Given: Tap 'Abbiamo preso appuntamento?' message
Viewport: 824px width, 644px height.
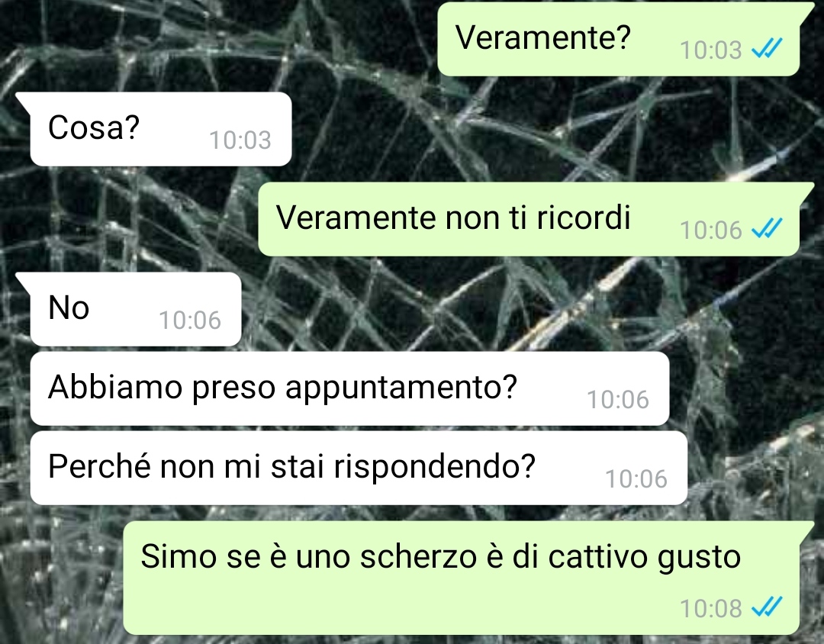Looking at the screenshot, I should [349, 388].
